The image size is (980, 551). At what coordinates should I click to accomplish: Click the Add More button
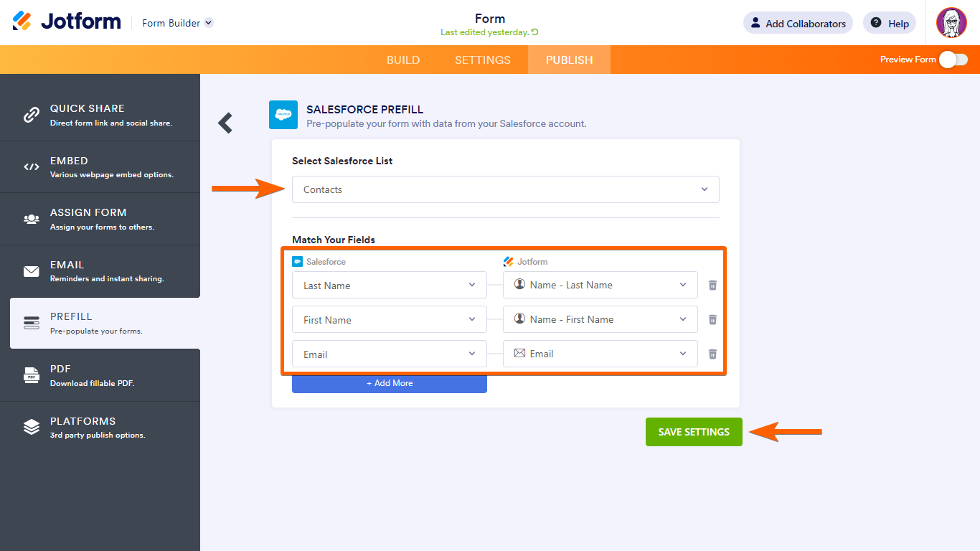coord(389,383)
